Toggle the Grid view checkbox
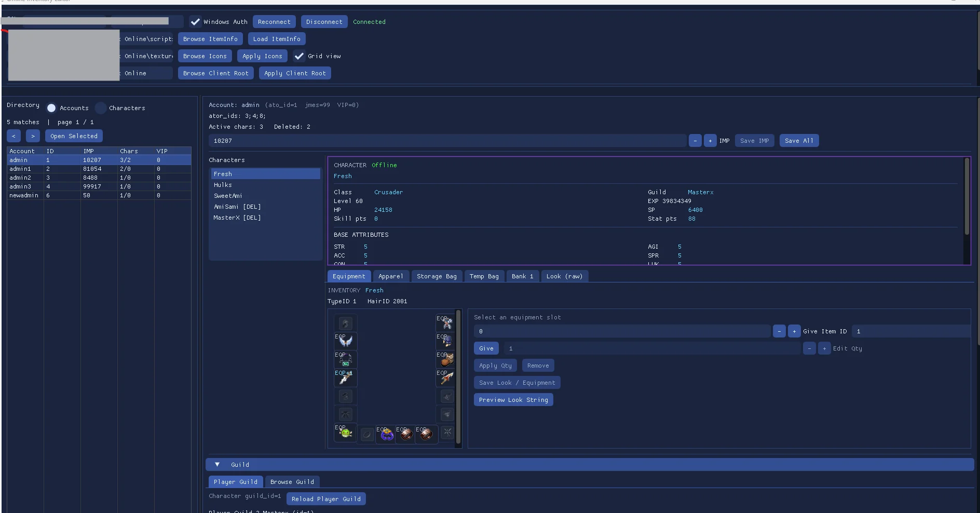Image resolution: width=980 pixels, height=513 pixels. (299, 56)
